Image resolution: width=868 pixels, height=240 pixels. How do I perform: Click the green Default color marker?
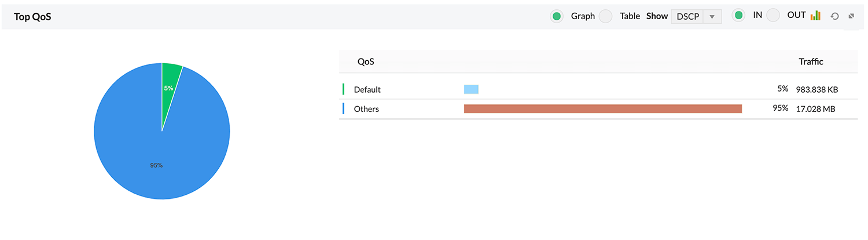coord(343,89)
